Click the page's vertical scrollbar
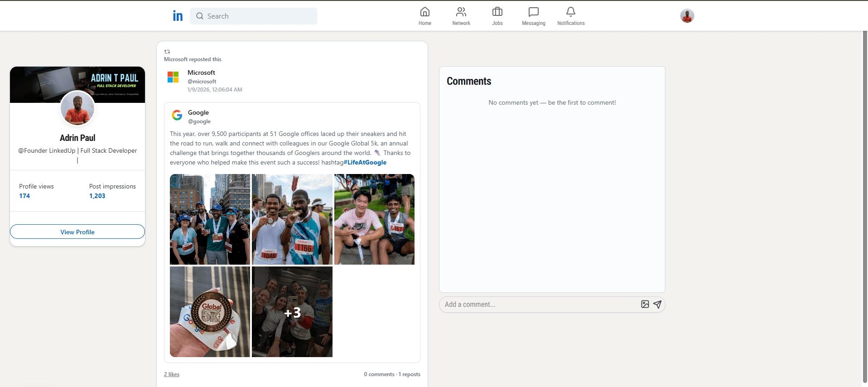The image size is (868, 387). pos(865,207)
